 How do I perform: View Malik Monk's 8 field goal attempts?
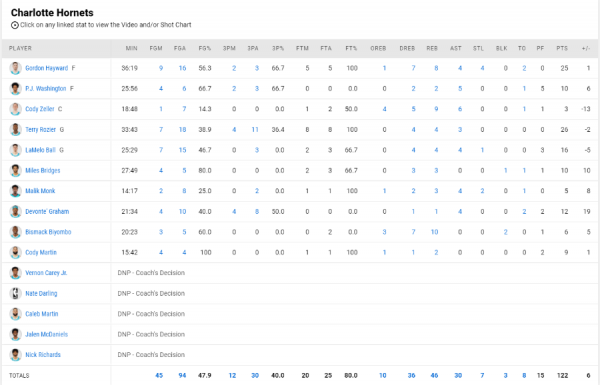coord(184,191)
